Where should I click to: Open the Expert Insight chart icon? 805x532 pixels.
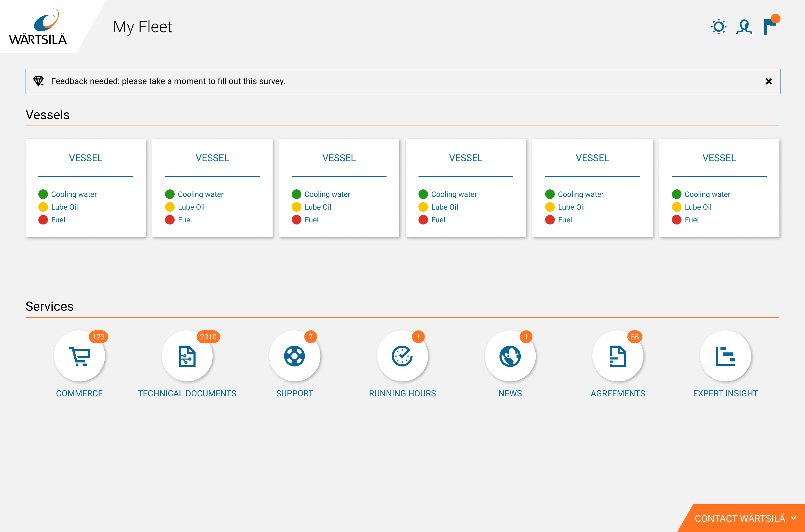coord(725,356)
